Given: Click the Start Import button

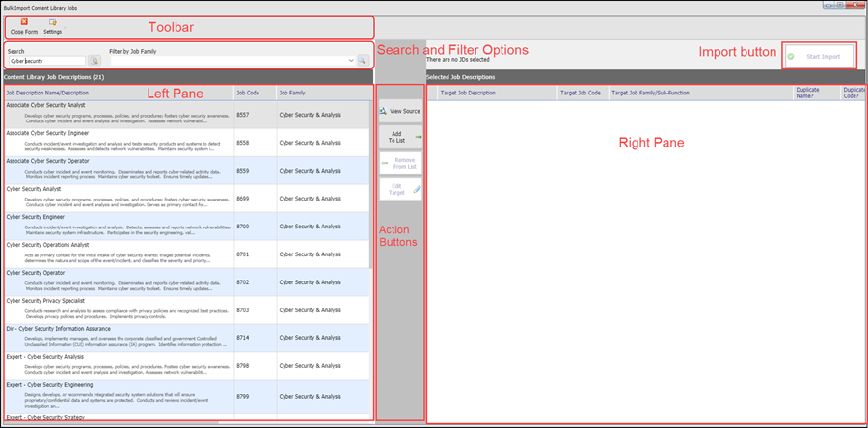Looking at the screenshot, I should click(819, 57).
